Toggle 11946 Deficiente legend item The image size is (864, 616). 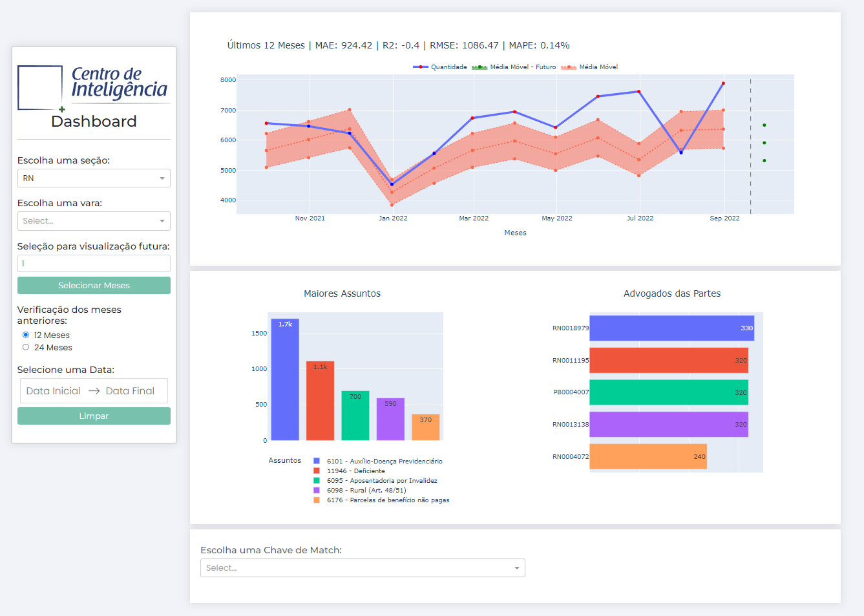pos(349,471)
